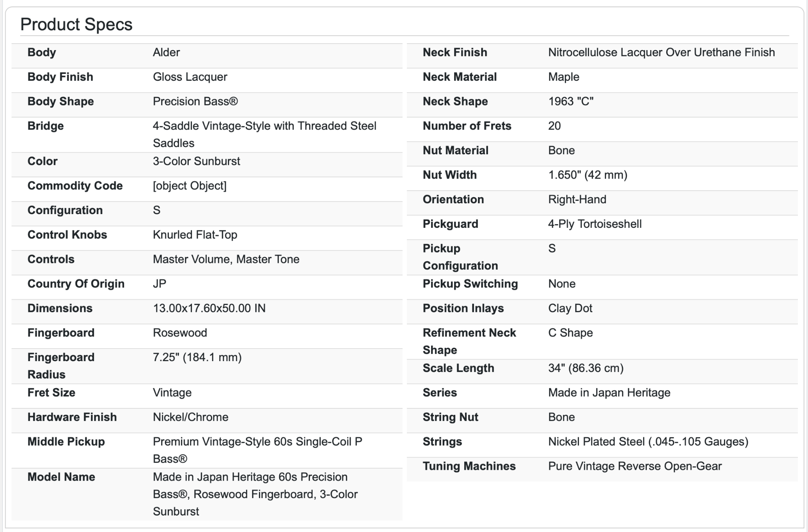Click the 'Neck Finish' label
The image size is (808, 532).
point(455,53)
